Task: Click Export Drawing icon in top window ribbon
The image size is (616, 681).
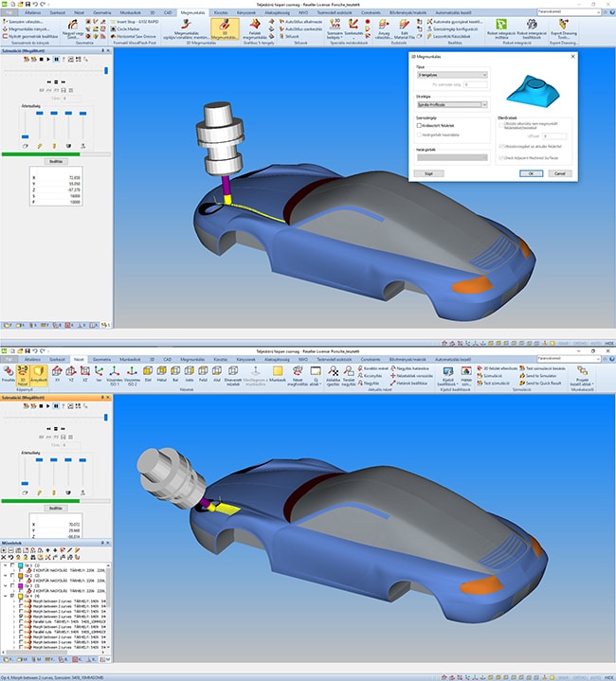Action: [564, 29]
